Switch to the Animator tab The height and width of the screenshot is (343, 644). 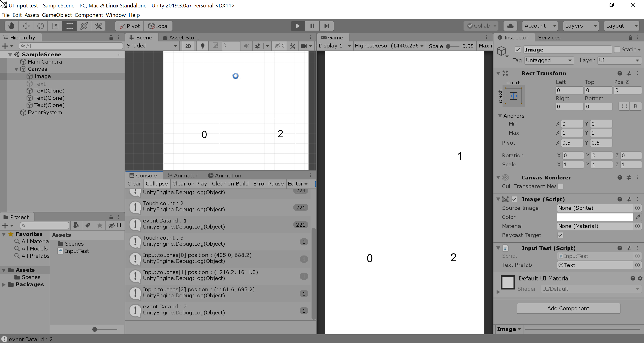(x=183, y=175)
